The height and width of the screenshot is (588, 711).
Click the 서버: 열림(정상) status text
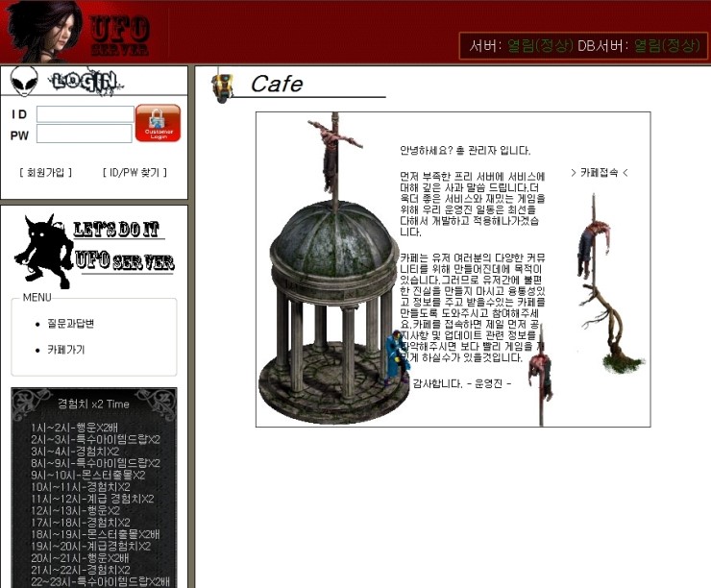point(521,45)
